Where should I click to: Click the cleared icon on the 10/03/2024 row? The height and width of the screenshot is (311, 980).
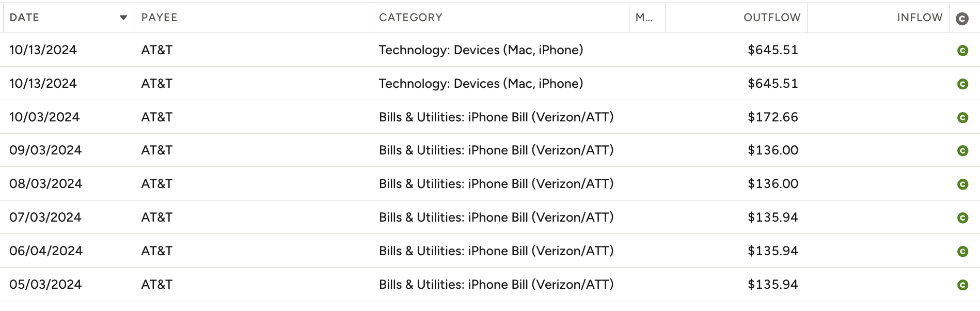[x=963, y=117]
